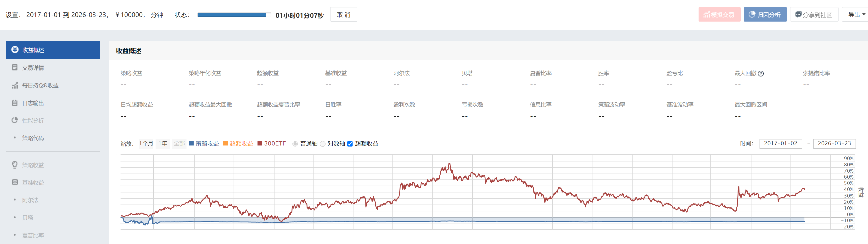
Task: Select the 对数轴 radio button
Action: click(322, 144)
